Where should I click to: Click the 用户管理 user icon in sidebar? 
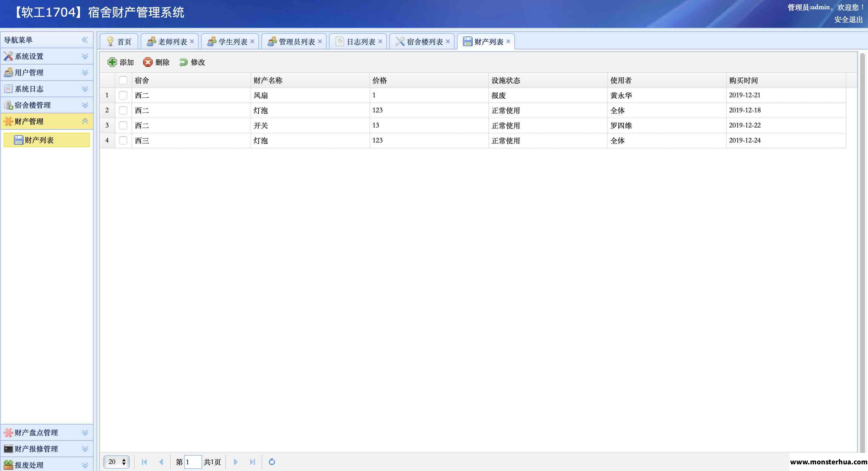(x=8, y=72)
